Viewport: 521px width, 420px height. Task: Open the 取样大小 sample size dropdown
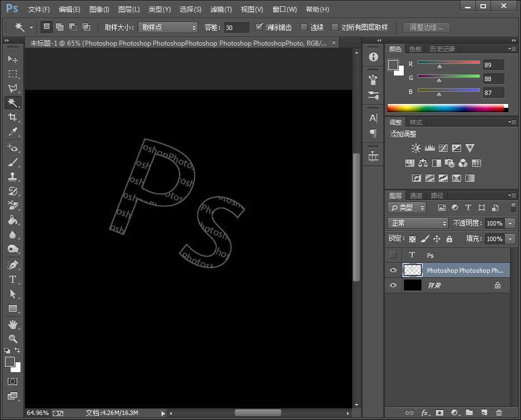point(166,27)
